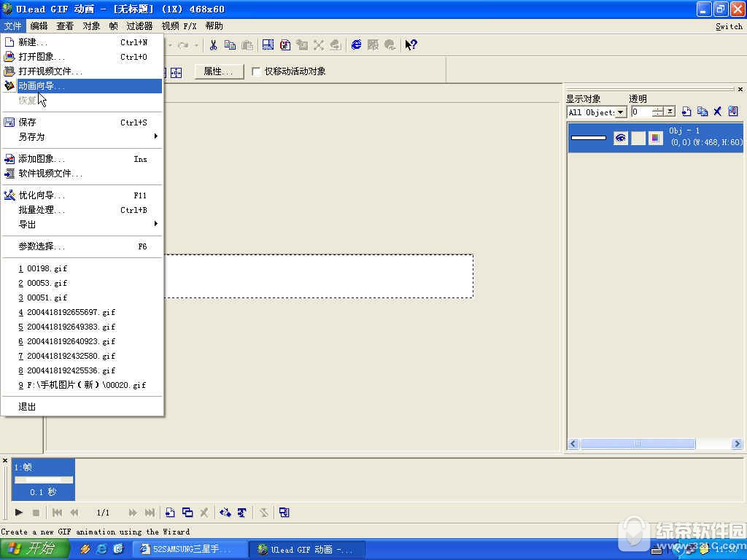Select 新建 menu item
This screenshot has height=560, width=747.
(82, 42)
